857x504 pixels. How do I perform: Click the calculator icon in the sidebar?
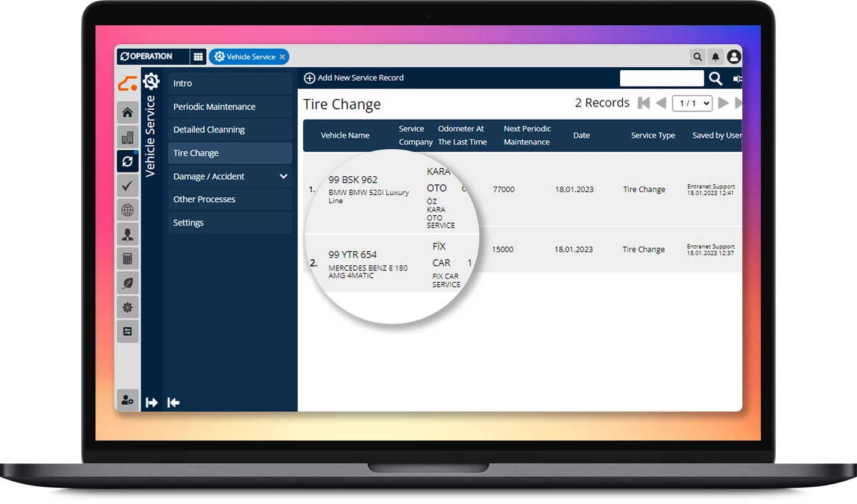(x=128, y=259)
